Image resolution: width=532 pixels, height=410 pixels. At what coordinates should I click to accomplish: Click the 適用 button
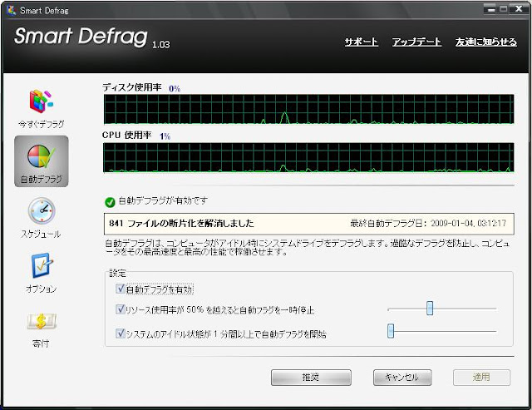pyautogui.click(x=481, y=378)
